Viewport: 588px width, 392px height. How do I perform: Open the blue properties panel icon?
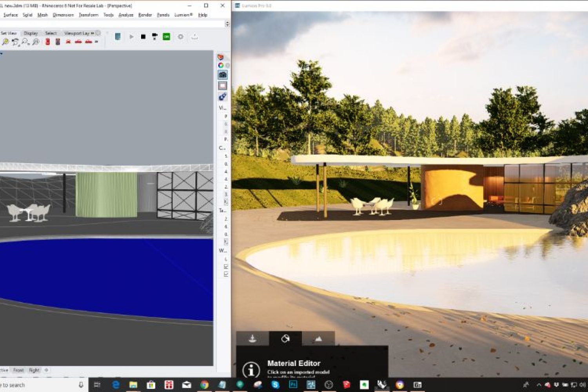pos(223,96)
